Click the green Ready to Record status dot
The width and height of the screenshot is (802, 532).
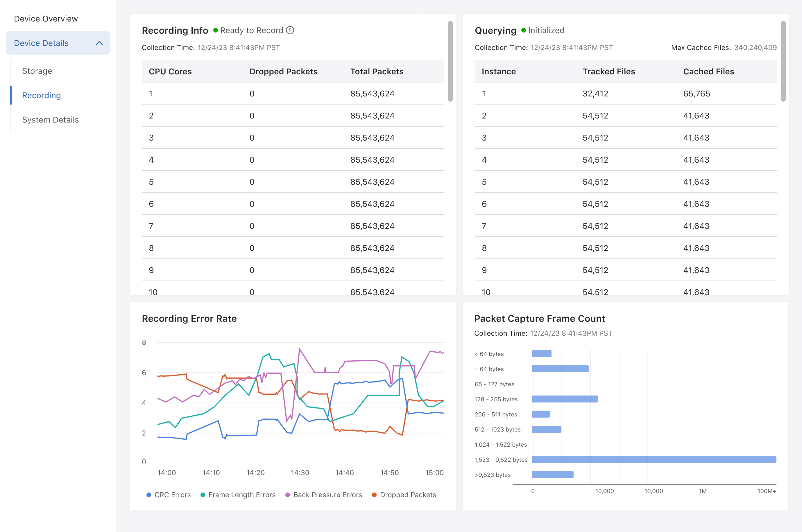216,30
